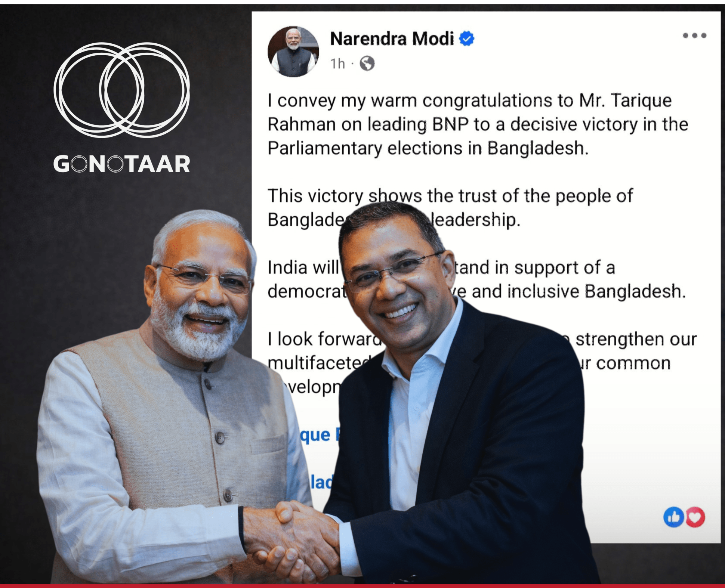Open the three-dot post options menu

pyautogui.click(x=694, y=35)
